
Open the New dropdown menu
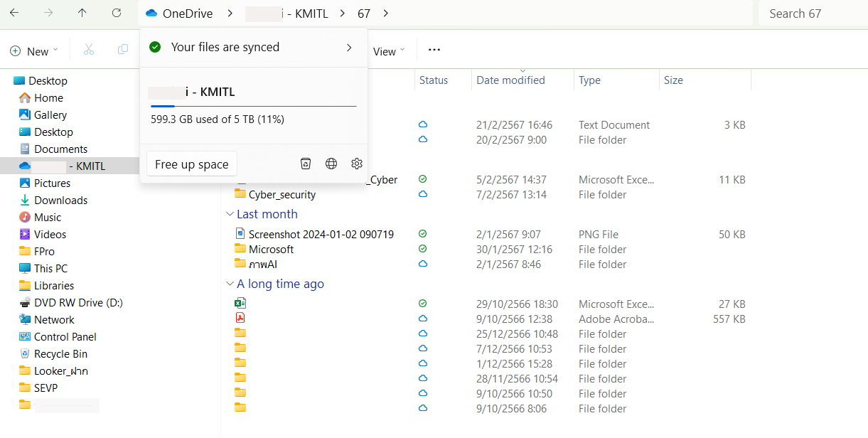pos(34,51)
